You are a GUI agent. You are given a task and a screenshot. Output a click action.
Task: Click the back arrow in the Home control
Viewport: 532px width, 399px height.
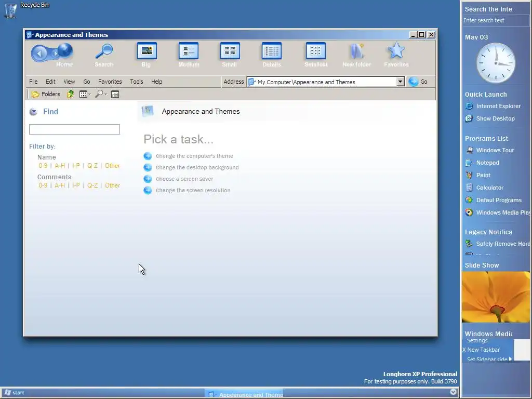tap(39, 54)
